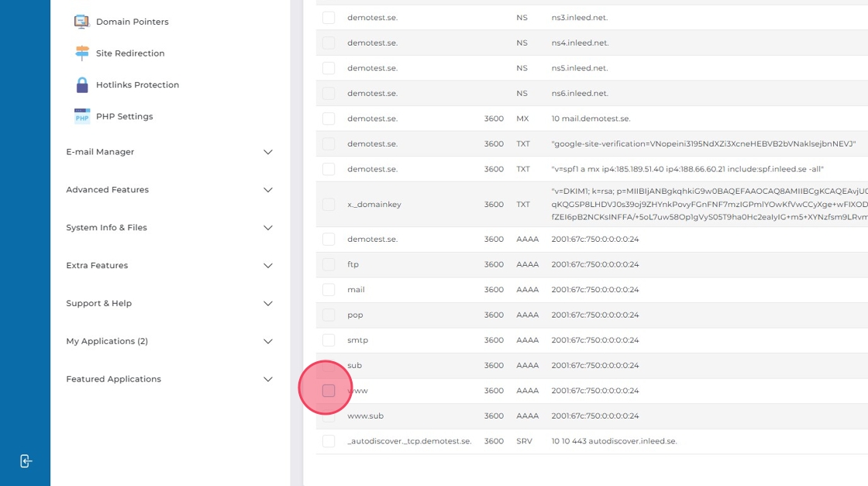
Task: Check the www AAAA record checkbox
Action: (x=329, y=391)
